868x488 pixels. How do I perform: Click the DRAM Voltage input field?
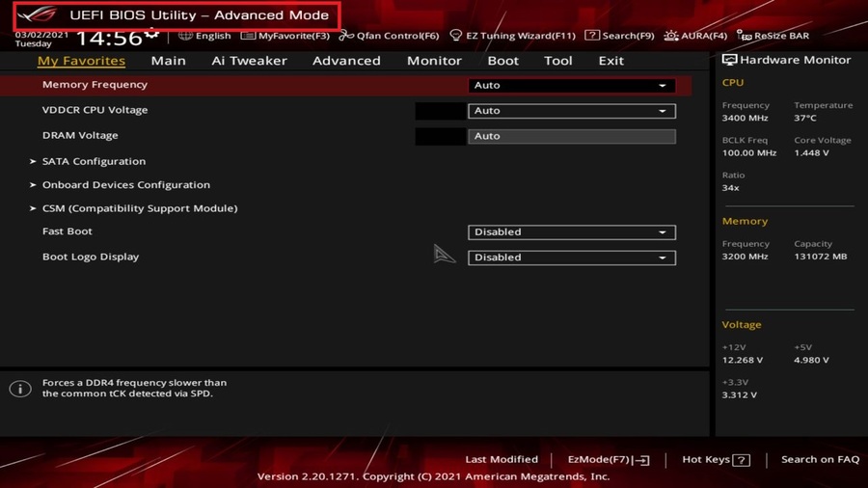(x=571, y=136)
